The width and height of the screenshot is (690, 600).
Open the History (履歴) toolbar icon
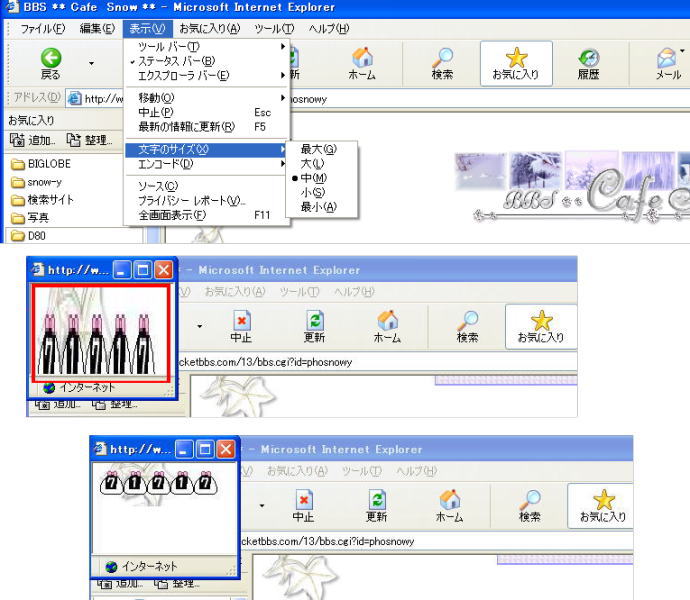click(588, 59)
